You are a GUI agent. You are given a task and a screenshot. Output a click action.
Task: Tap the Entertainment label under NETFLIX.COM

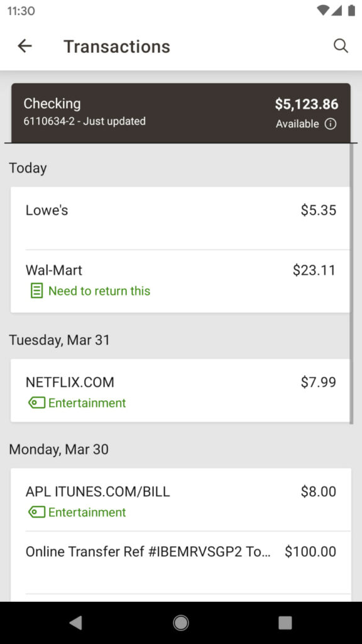(87, 403)
